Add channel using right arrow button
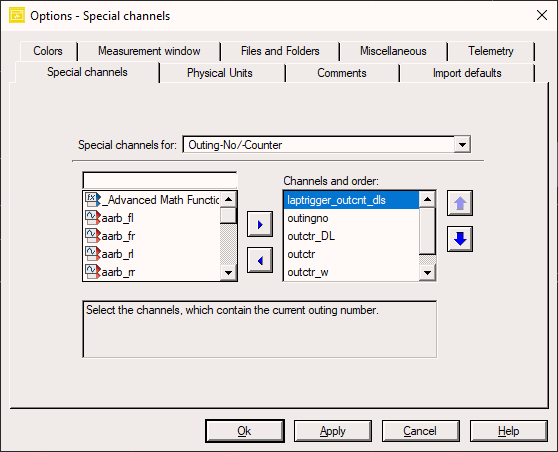The height and width of the screenshot is (452, 558). point(260,224)
